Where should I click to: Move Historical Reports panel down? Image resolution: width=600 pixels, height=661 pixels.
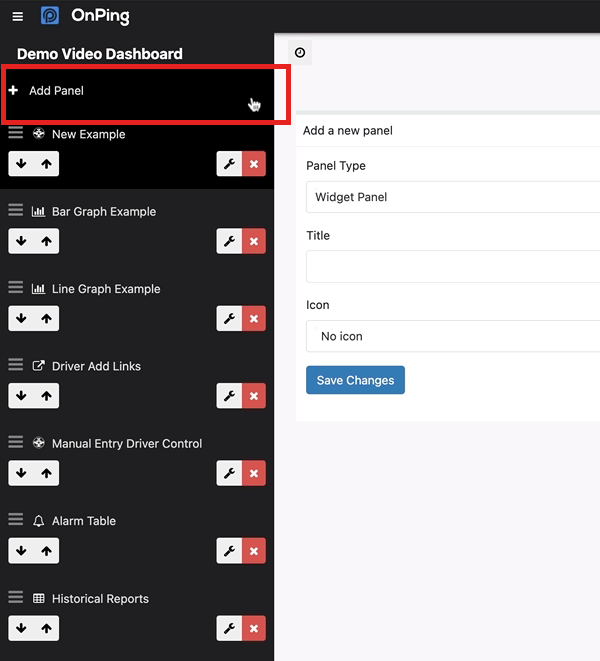pos(21,628)
